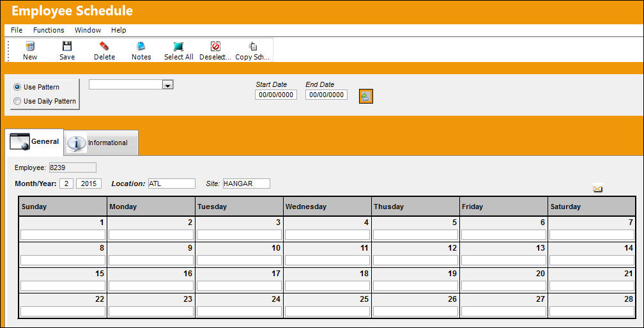Click the month field showing 2
Image resolution: width=644 pixels, height=328 pixels.
(x=66, y=184)
